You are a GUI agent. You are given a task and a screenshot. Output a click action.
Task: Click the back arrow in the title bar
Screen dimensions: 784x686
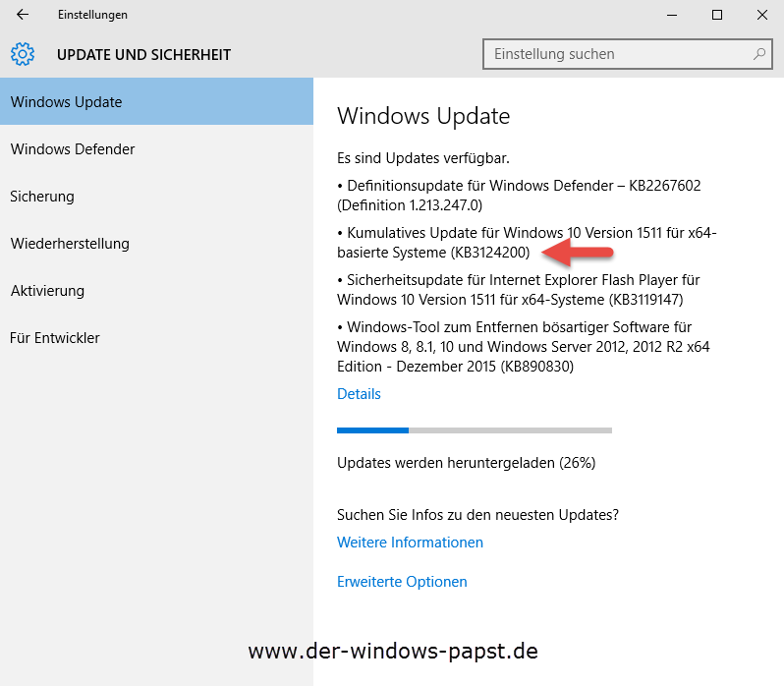click(23, 15)
